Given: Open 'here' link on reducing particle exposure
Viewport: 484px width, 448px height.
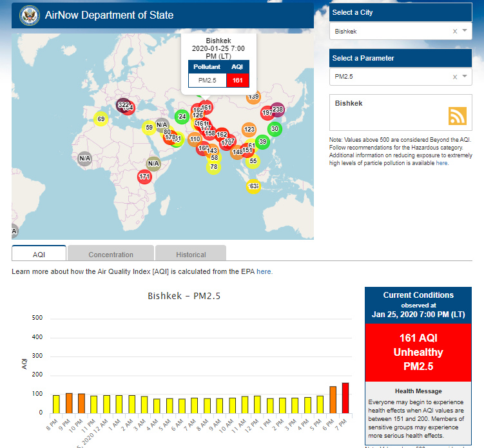Looking at the screenshot, I should pos(441,163).
